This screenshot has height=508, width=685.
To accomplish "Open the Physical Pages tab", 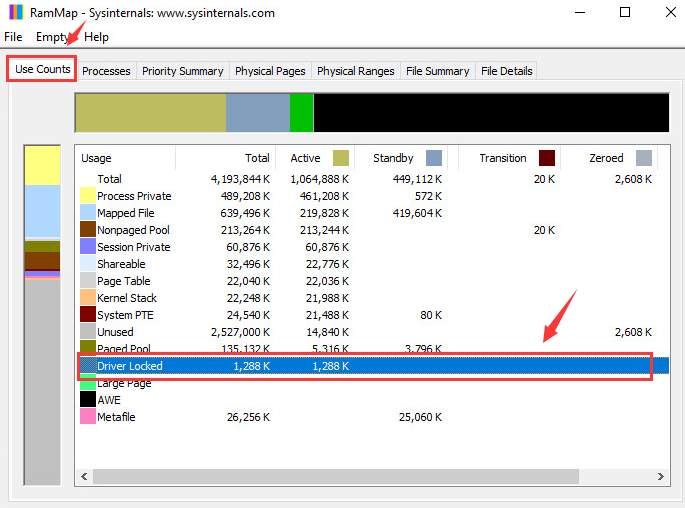I will [x=270, y=71].
